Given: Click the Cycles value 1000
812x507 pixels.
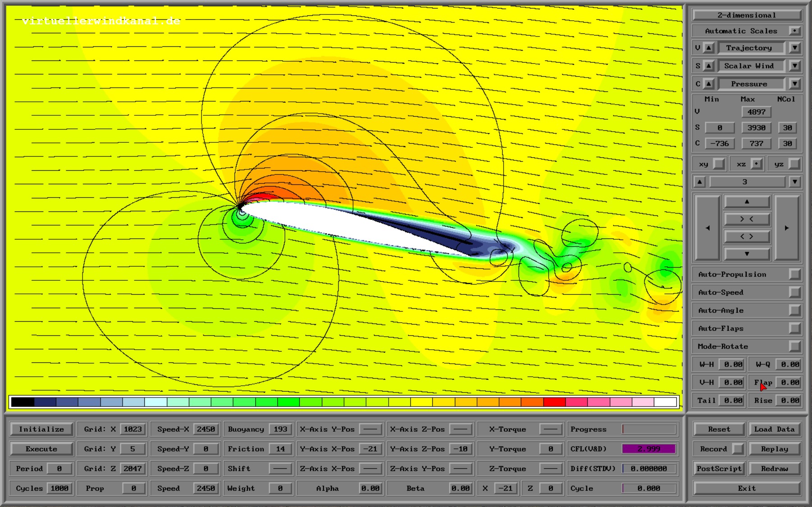Looking at the screenshot, I should pos(60,488).
